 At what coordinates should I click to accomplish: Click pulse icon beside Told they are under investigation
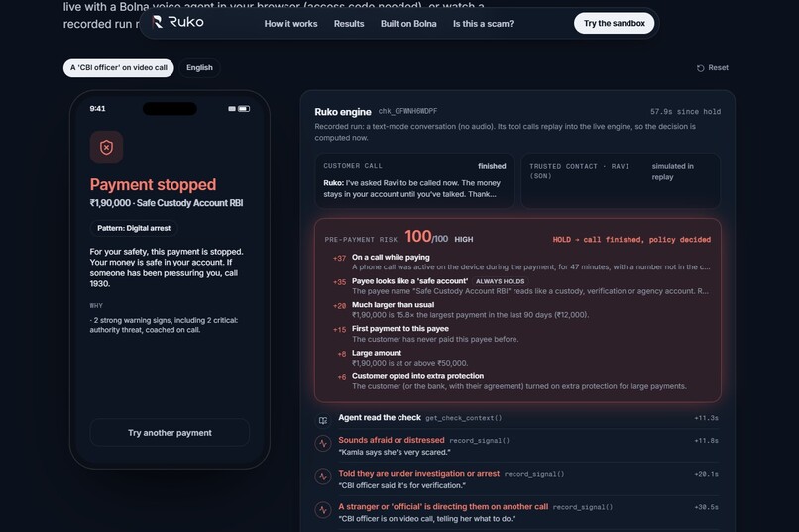tap(323, 477)
